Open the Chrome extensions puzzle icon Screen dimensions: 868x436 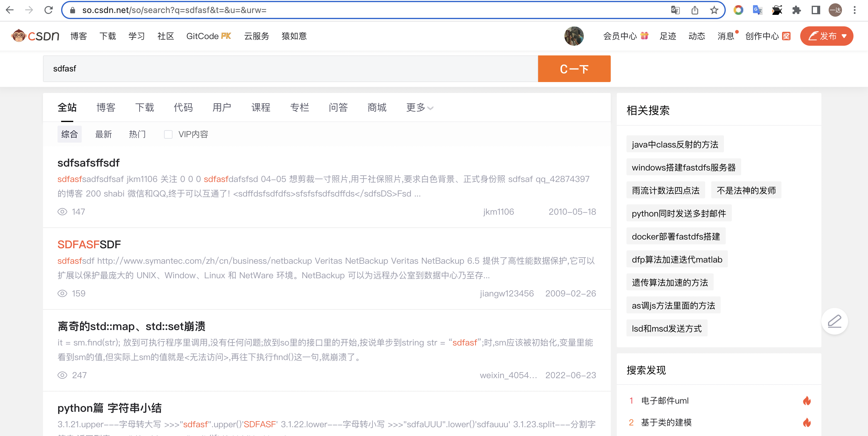click(796, 10)
